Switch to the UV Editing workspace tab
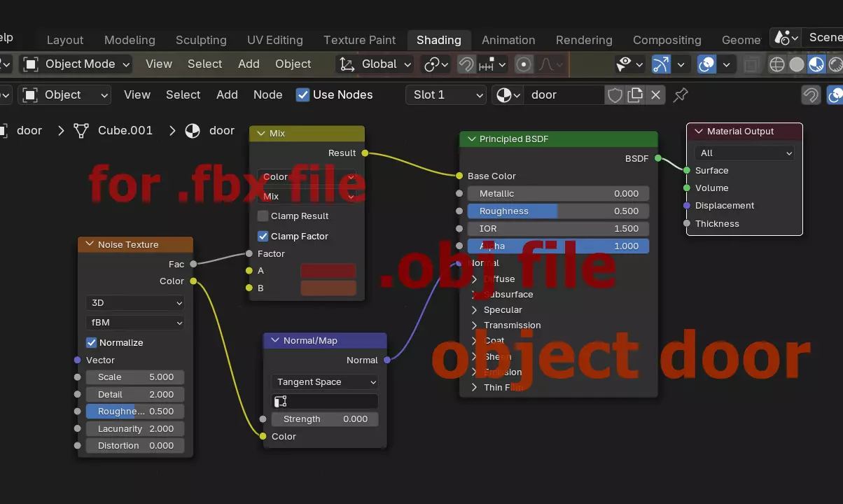 pyautogui.click(x=275, y=40)
